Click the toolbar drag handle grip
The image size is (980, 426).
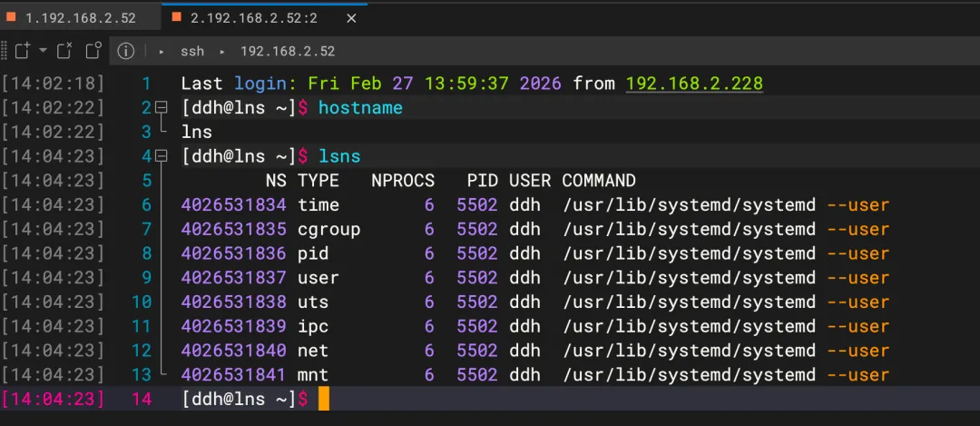click(5, 51)
